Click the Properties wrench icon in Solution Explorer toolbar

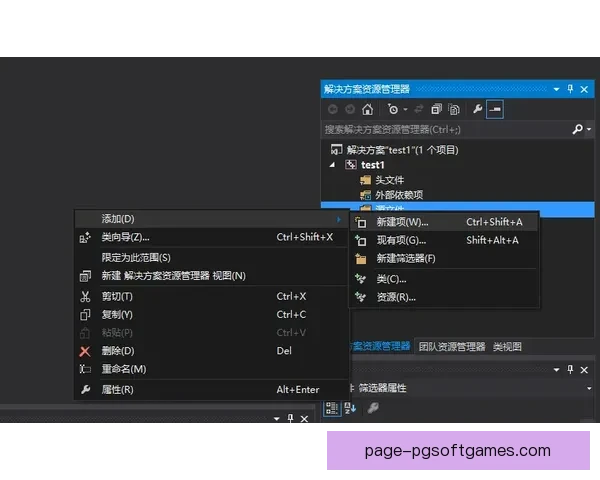[477, 109]
